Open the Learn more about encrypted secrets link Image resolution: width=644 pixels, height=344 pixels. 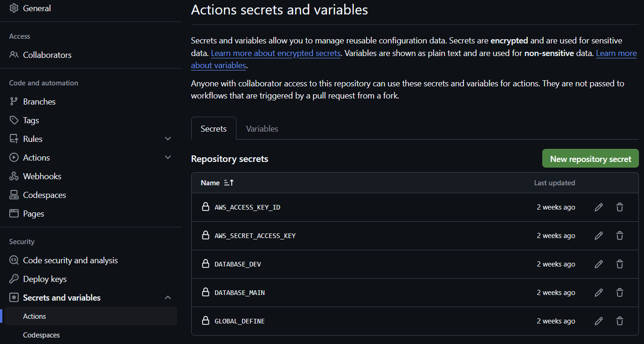coord(276,53)
